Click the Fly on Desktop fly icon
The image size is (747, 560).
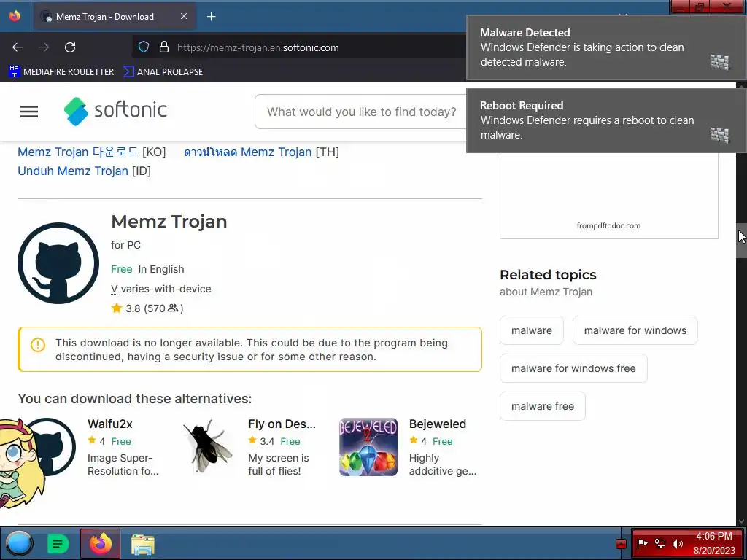pos(208,447)
